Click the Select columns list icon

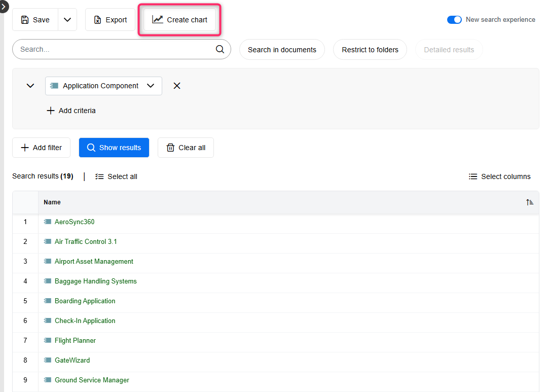coord(472,176)
